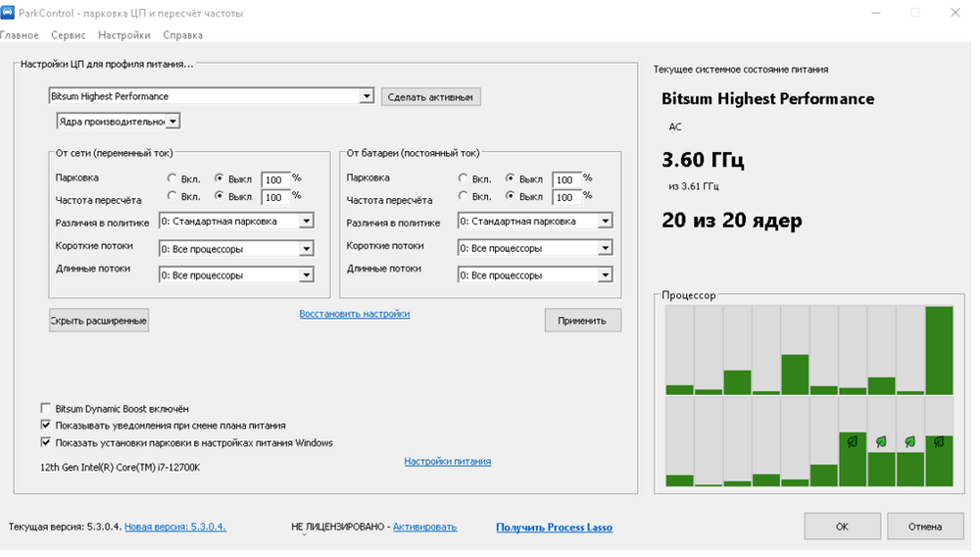The height and width of the screenshot is (557, 980).
Task: Click the Парковка percent field under От сети
Action: tap(275, 179)
